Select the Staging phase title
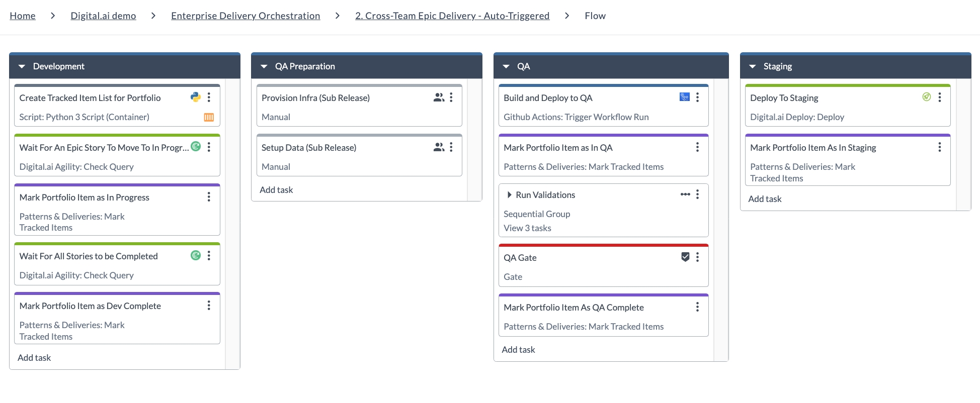 778,66
